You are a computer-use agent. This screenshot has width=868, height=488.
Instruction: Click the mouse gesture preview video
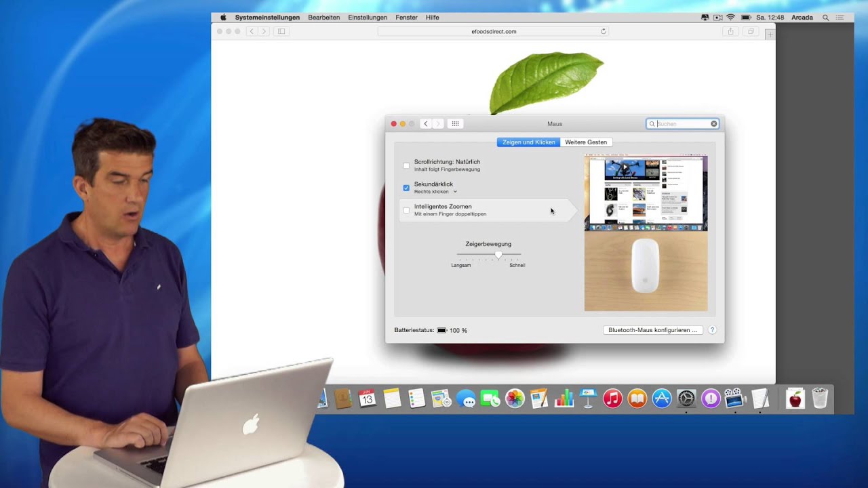(x=646, y=233)
